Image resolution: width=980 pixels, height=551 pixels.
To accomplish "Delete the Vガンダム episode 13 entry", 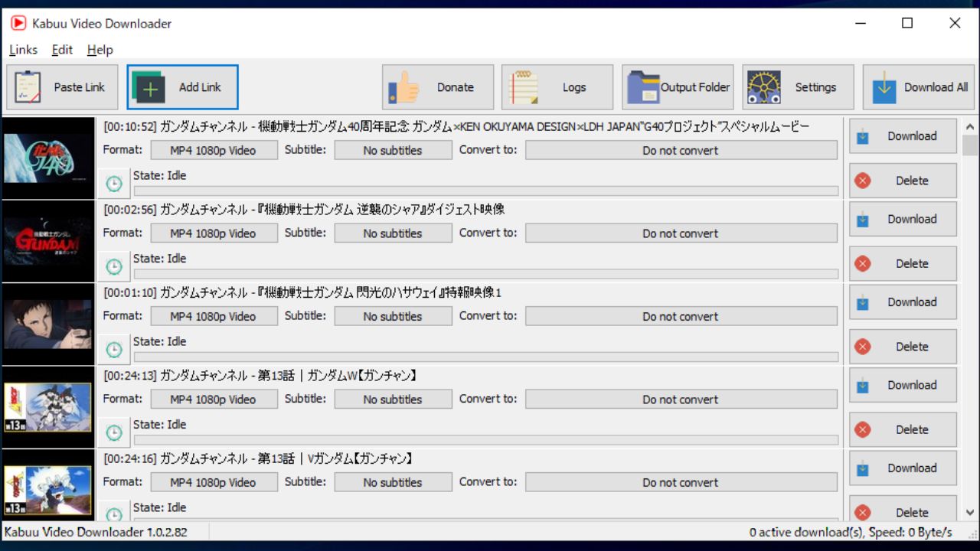I will pos(903,510).
